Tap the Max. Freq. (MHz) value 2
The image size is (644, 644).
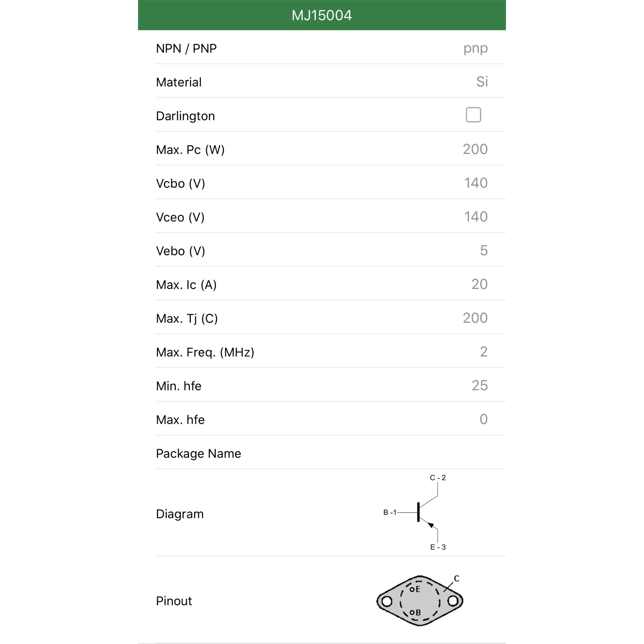coord(484,352)
